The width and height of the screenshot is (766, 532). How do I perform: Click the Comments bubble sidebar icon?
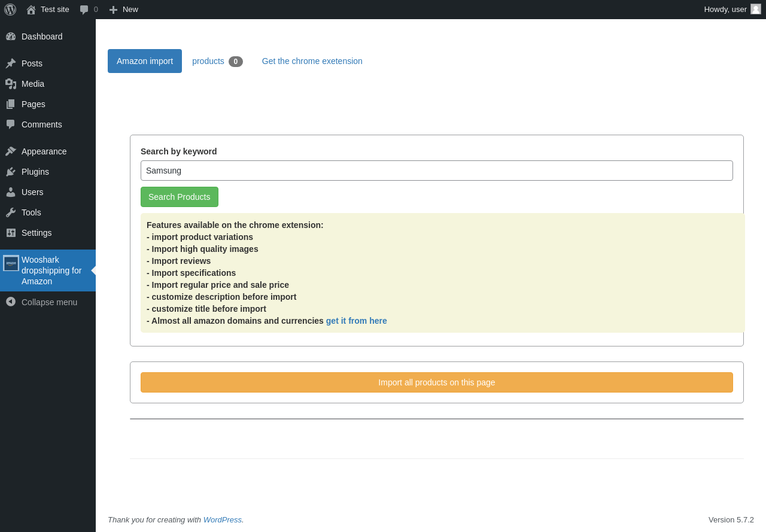pyautogui.click(x=11, y=124)
